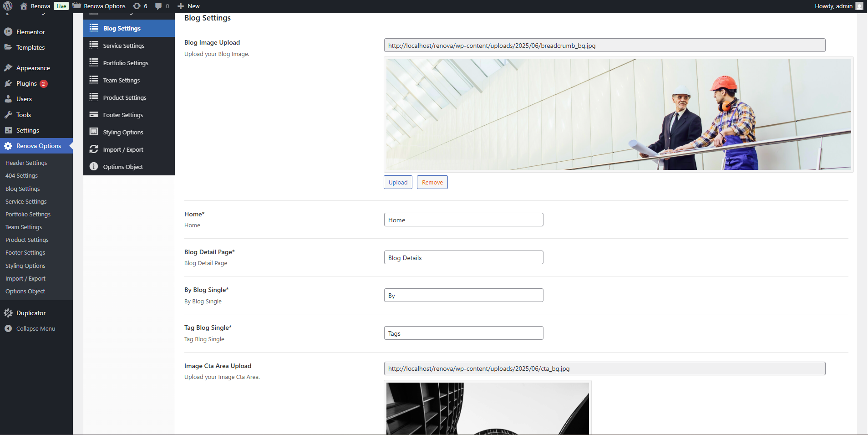Open the Howdy, admin account menu
This screenshot has width=868, height=435.
point(838,6)
